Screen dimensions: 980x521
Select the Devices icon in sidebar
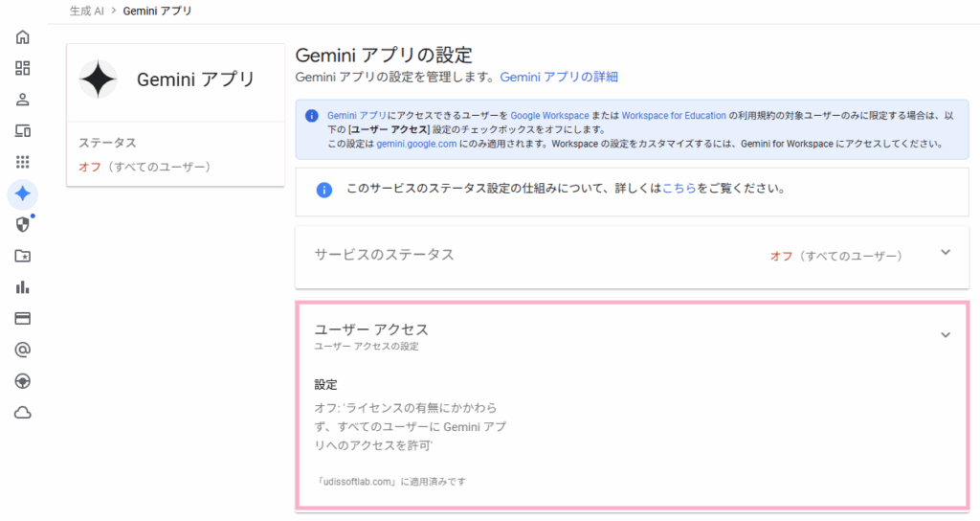click(x=23, y=130)
